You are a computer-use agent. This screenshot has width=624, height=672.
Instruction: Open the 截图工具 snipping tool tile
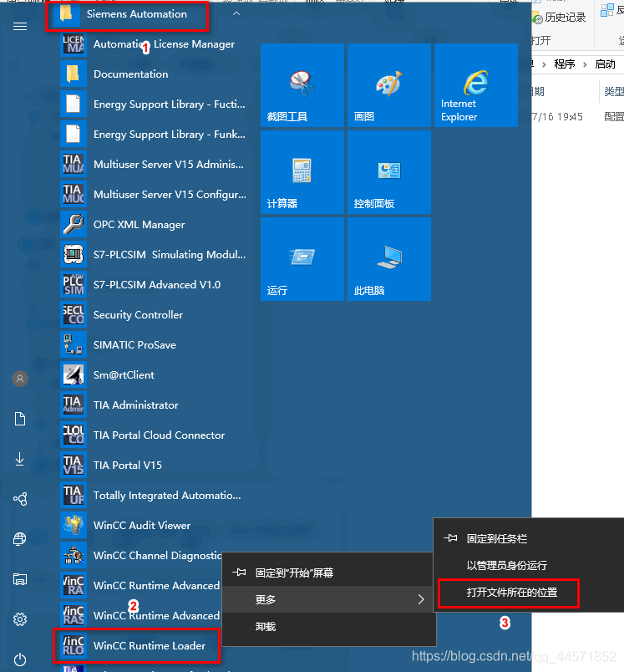point(302,85)
